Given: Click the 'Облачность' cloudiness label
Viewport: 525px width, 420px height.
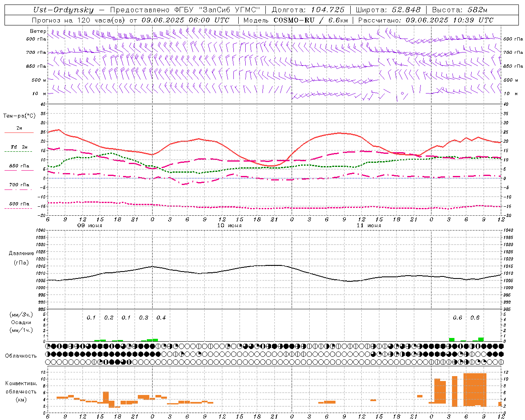Looking at the screenshot, I should point(21,356).
